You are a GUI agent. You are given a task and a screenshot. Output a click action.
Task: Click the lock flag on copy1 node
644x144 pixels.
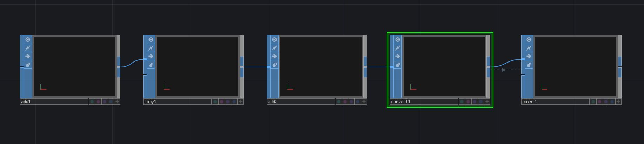151,65
